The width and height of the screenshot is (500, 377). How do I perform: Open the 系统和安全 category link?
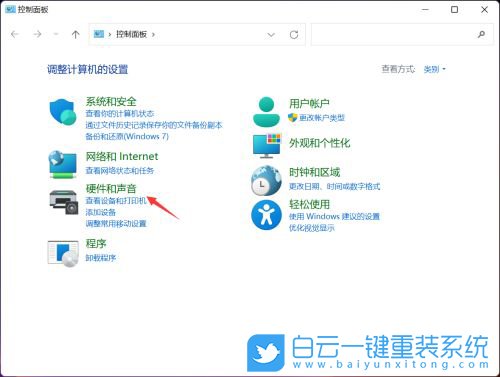[x=111, y=101]
